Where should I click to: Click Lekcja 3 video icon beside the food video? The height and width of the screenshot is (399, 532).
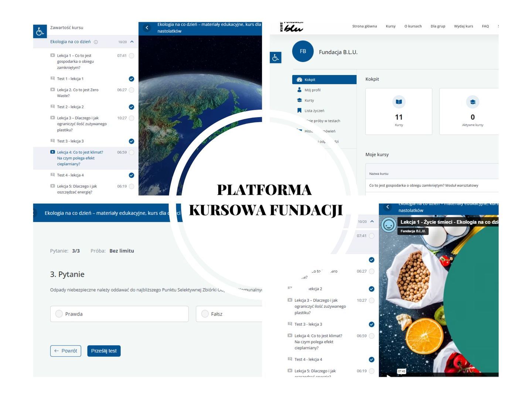(x=290, y=300)
